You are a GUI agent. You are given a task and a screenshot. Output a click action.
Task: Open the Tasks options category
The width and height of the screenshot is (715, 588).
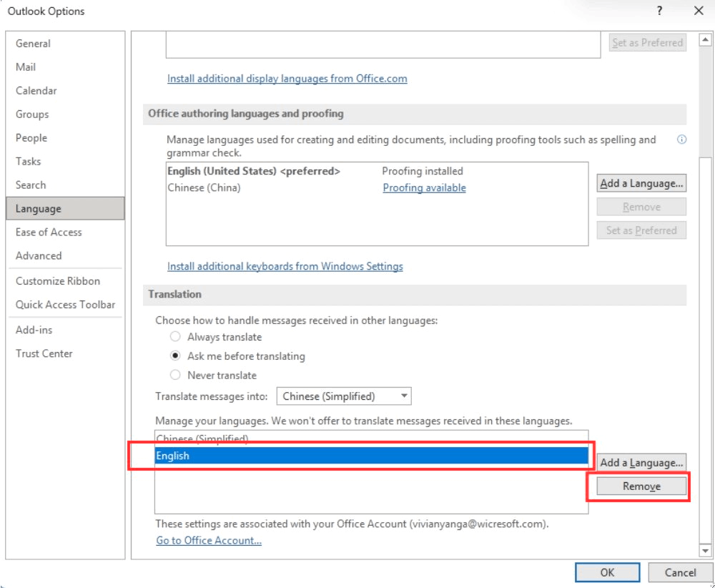(x=65, y=162)
